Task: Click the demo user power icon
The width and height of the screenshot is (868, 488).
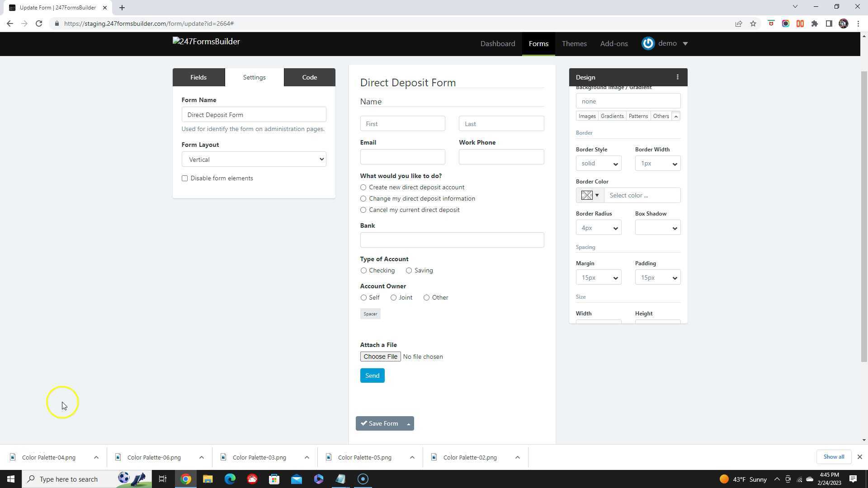Action: 648,43
